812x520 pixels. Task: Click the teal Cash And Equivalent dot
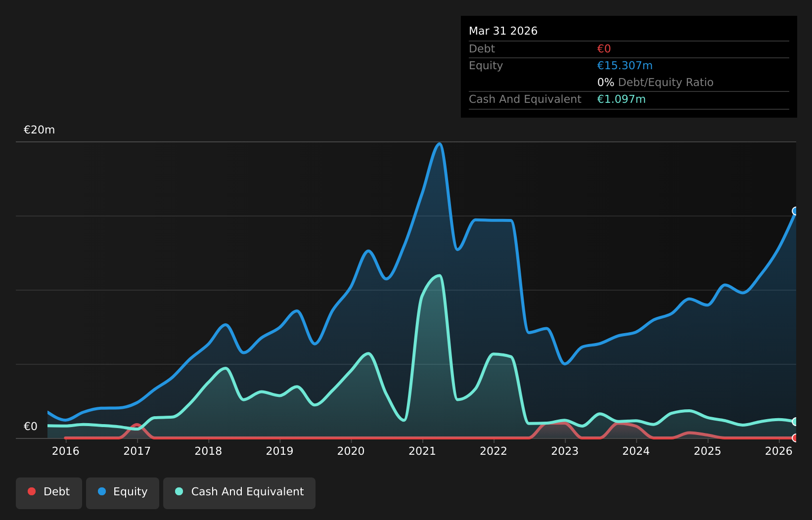coord(179,491)
